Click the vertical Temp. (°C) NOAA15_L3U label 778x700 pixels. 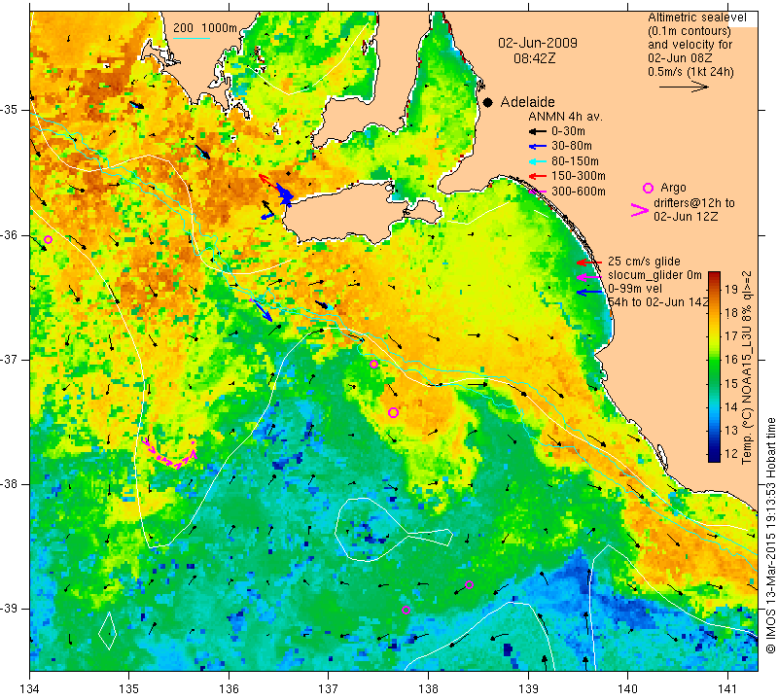click(747, 367)
